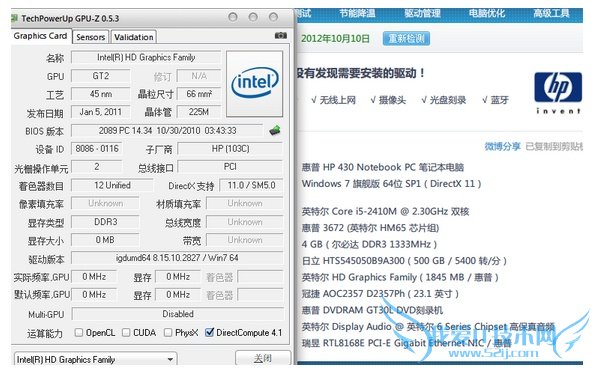This screenshot has height=368, width=596.
Task: Switch to the Validation tab
Action: (134, 37)
